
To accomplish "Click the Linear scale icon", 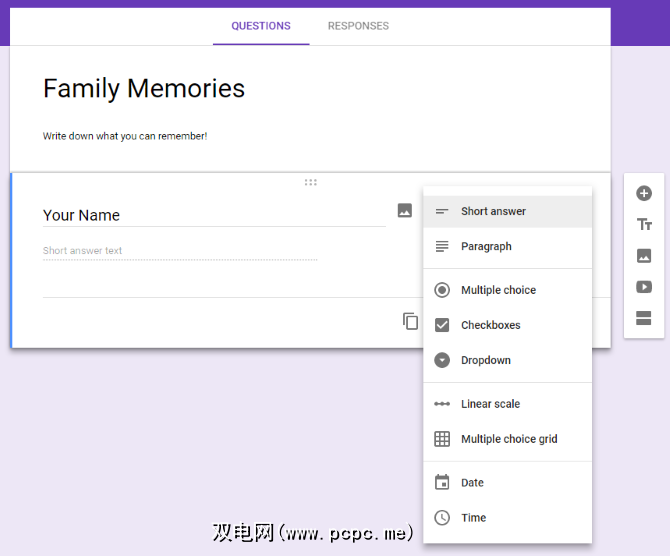I will tap(442, 403).
